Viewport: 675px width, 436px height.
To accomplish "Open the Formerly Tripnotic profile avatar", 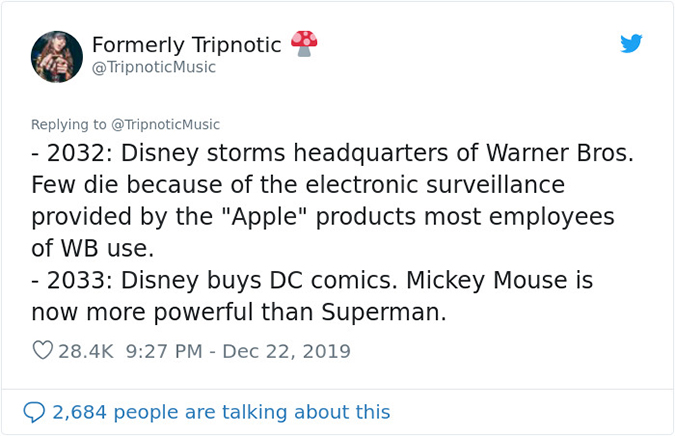I will pos(57,57).
